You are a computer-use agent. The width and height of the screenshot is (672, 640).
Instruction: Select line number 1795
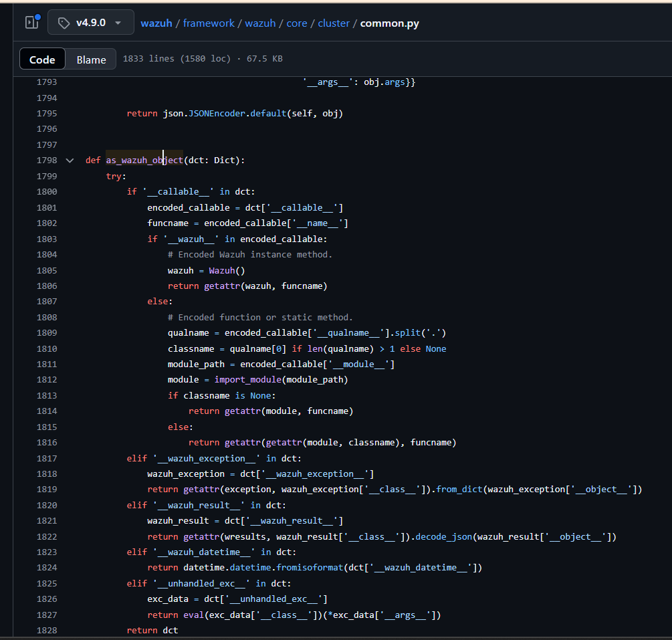click(47, 114)
